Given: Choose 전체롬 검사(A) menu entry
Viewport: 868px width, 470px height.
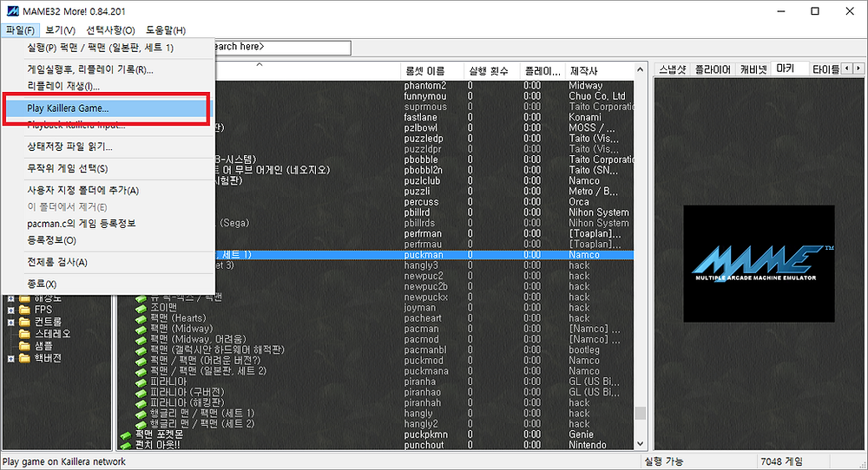Looking at the screenshot, I should point(108,262).
